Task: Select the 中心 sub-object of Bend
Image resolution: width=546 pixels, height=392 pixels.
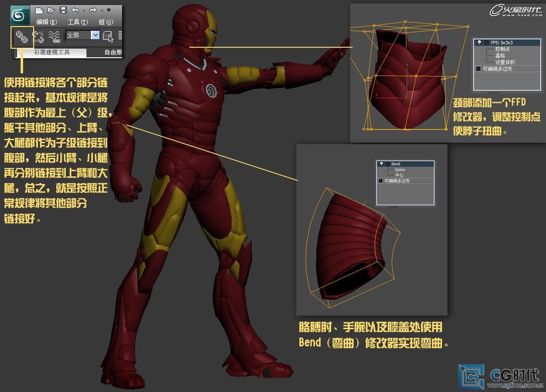Action: [x=399, y=175]
